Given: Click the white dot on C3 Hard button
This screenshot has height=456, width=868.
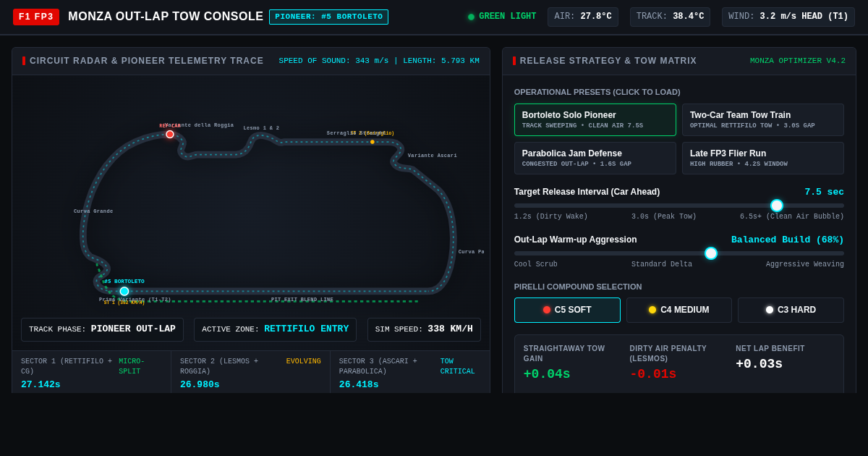Looking at the screenshot, I should (x=770, y=310).
